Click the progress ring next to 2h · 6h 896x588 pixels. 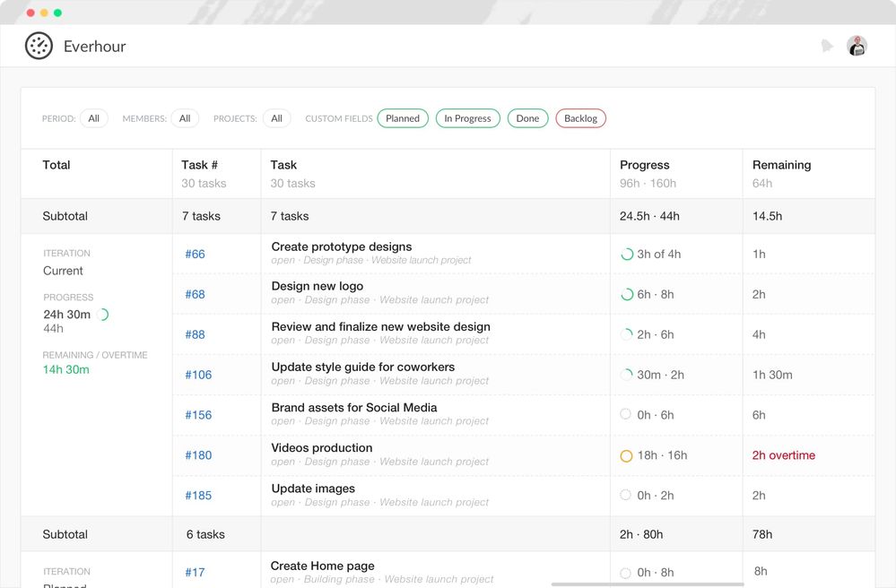point(627,334)
